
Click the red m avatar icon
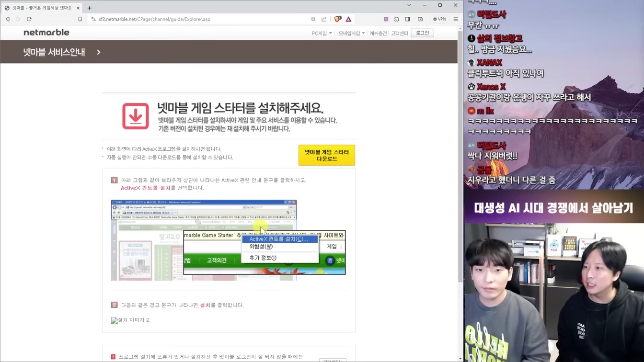(471, 111)
